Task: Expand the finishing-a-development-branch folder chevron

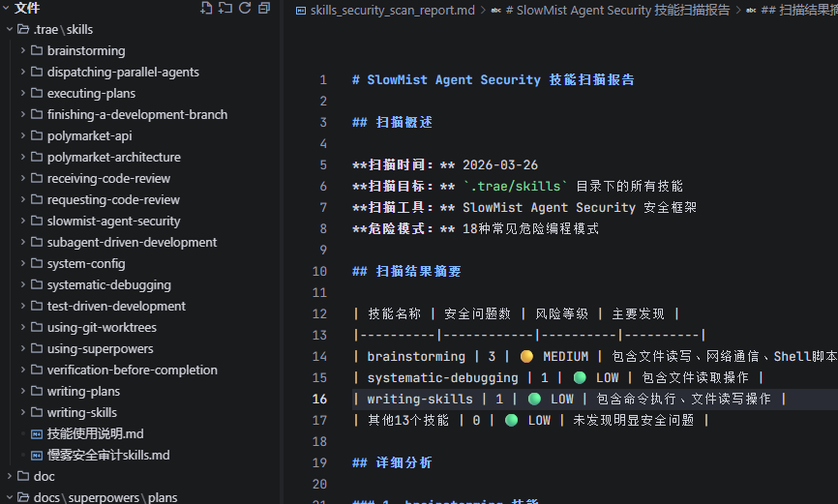Action: 23,114
